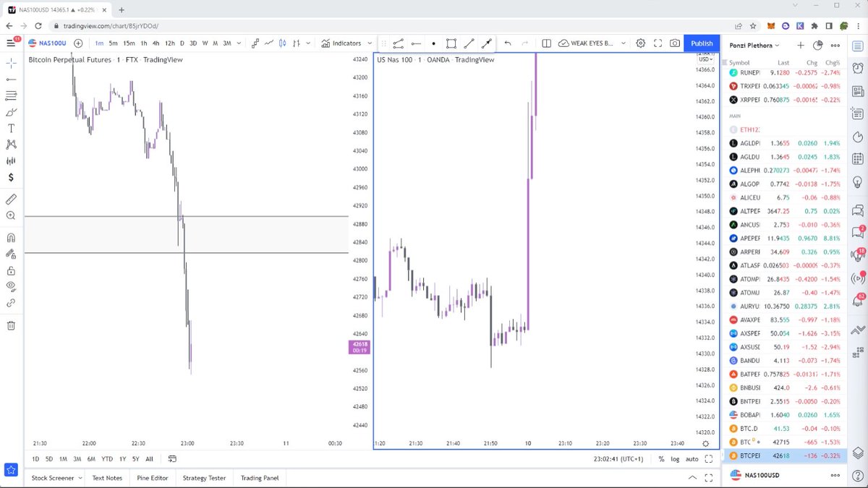Viewport: 868px width, 488px height.
Task: Open the prediction and measurement tools
Action: point(11,160)
